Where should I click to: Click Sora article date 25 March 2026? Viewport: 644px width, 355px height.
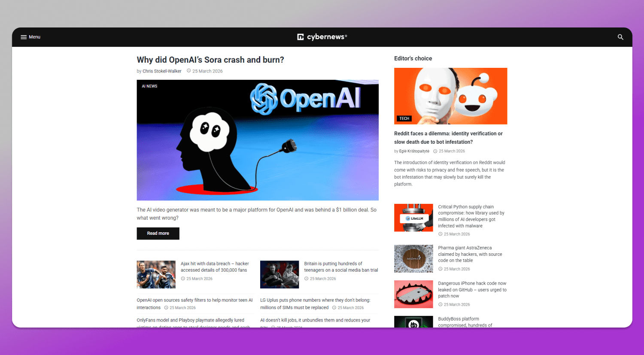pos(207,71)
